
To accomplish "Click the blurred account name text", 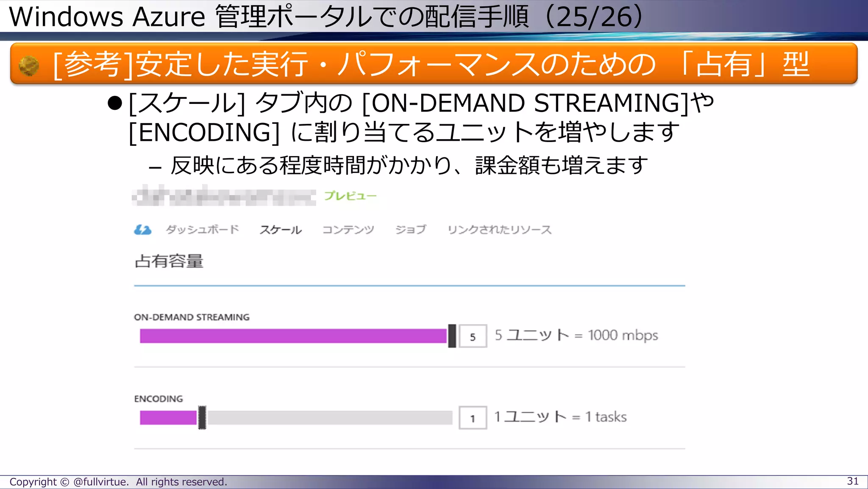I will click(x=224, y=196).
